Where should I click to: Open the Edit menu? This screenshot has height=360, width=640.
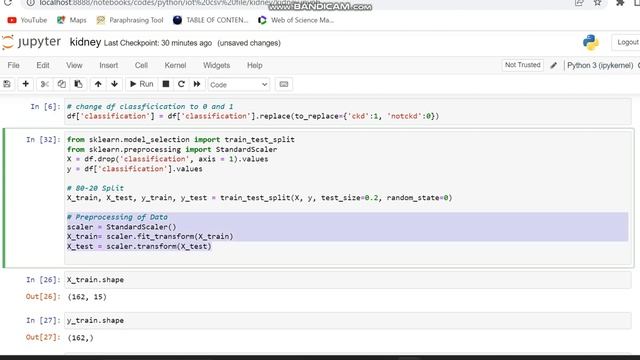point(43,65)
